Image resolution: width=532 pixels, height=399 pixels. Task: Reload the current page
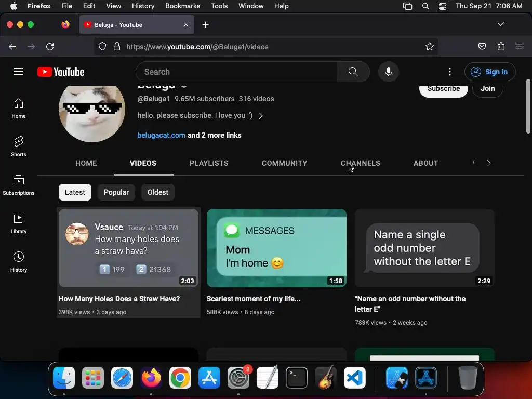click(50, 46)
